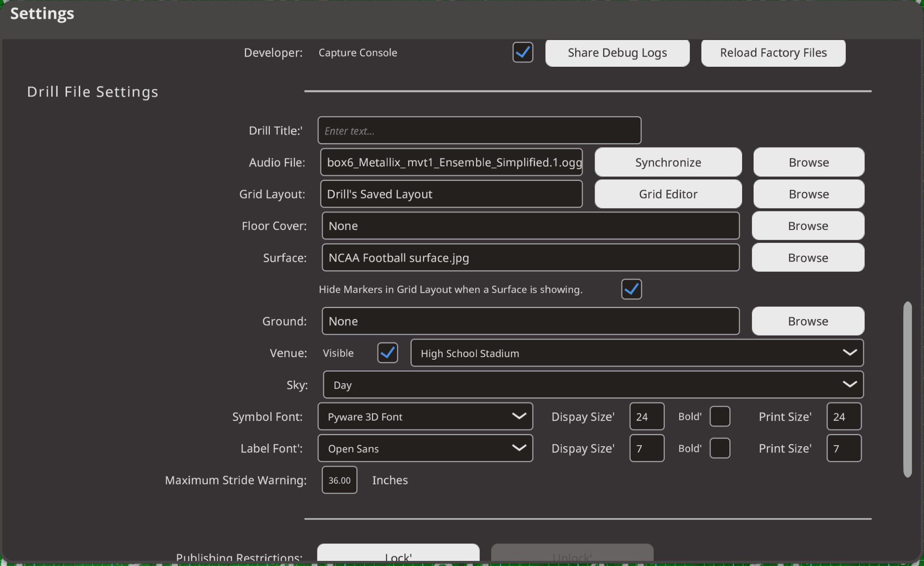This screenshot has width=924, height=566.
Task: Uncheck the Venue Visible checkbox
Action: 387,353
